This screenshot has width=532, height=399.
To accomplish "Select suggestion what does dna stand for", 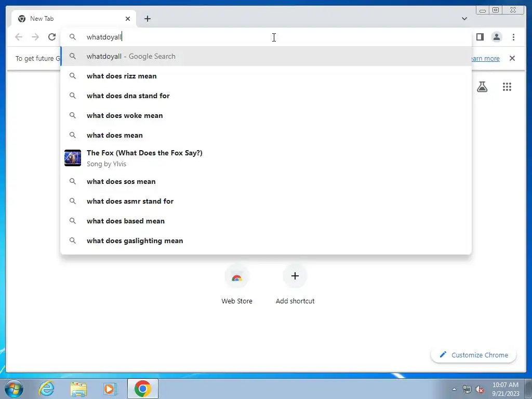I will click(266, 96).
